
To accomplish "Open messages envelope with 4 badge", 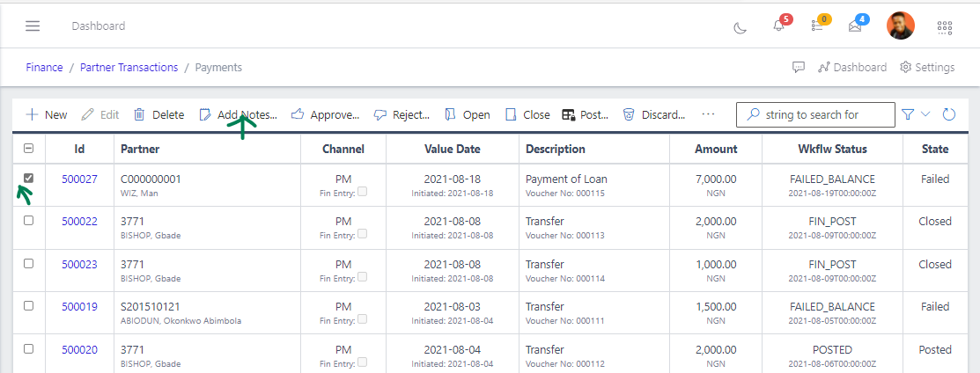I will (x=855, y=26).
